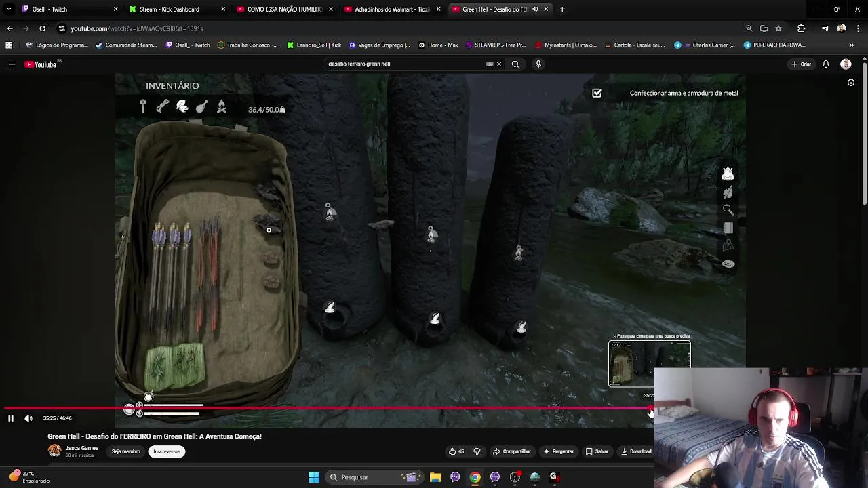
Task: Click the youtube.com address bar
Action: pyautogui.click(x=400, y=28)
